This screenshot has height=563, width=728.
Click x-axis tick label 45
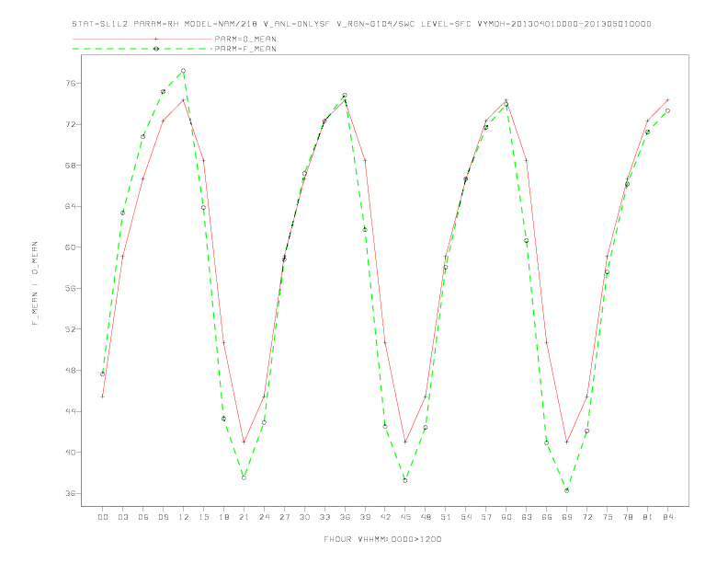click(405, 517)
